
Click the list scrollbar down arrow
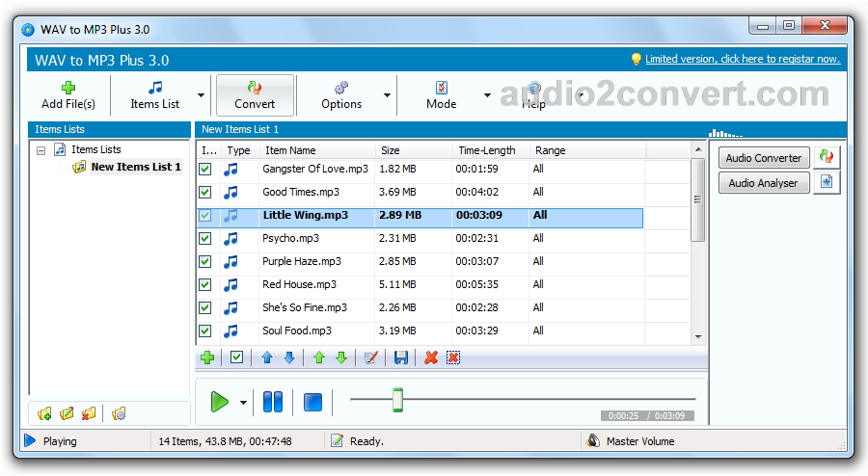coord(698,336)
